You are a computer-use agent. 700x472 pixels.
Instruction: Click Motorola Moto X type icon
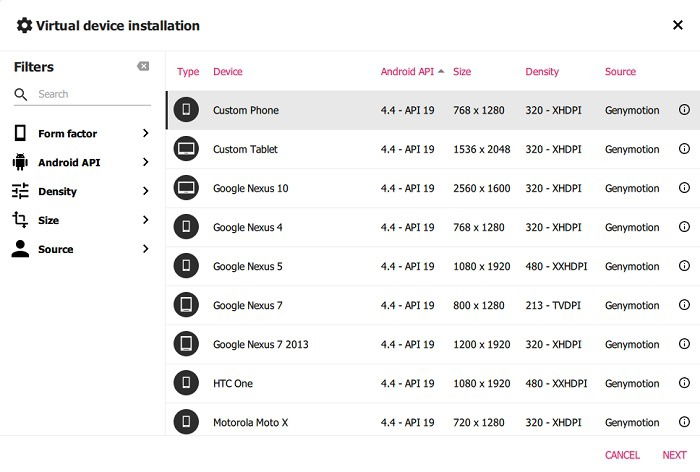point(186,422)
